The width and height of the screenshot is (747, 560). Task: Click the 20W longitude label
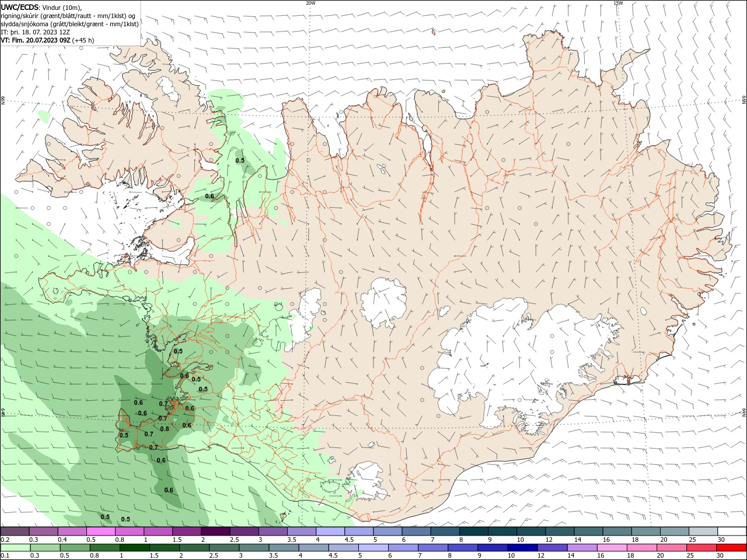[310, 3]
